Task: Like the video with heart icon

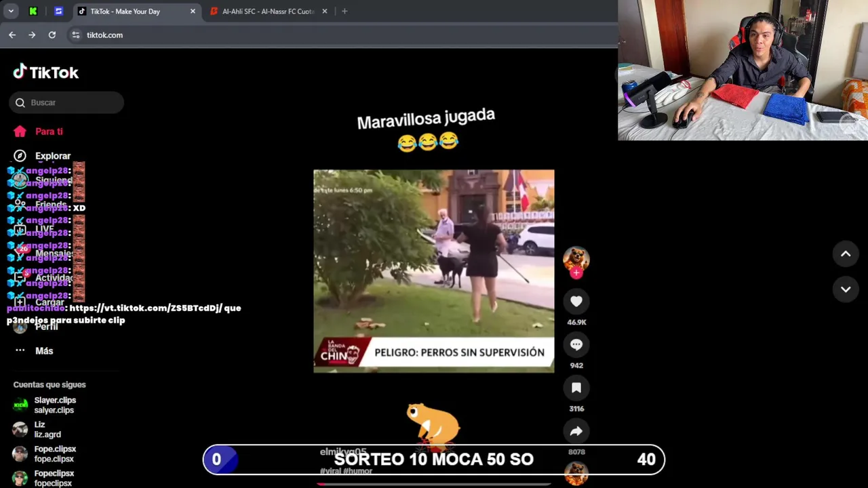Action: tap(576, 302)
